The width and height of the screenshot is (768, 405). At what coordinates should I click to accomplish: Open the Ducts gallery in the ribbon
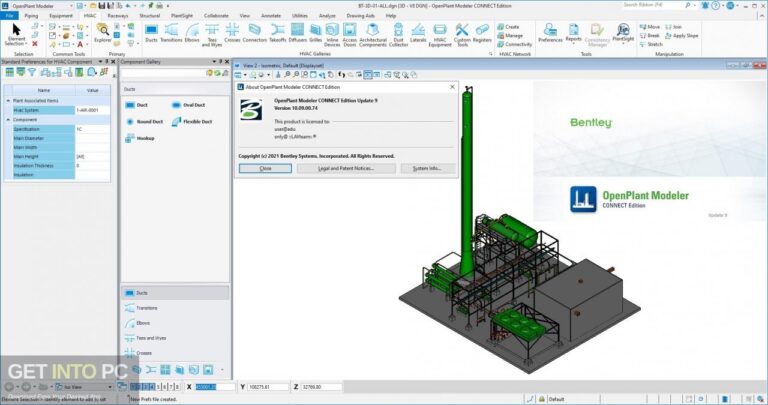[151, 33]
